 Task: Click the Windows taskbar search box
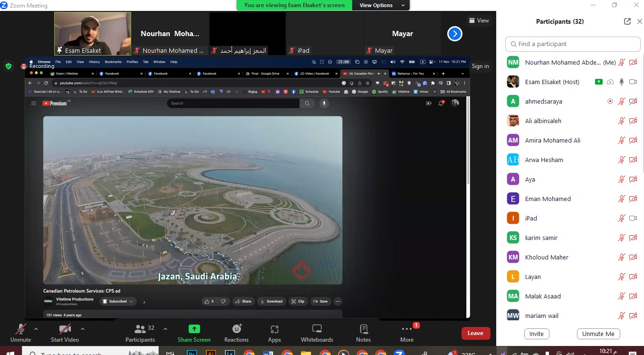(90, 353)
